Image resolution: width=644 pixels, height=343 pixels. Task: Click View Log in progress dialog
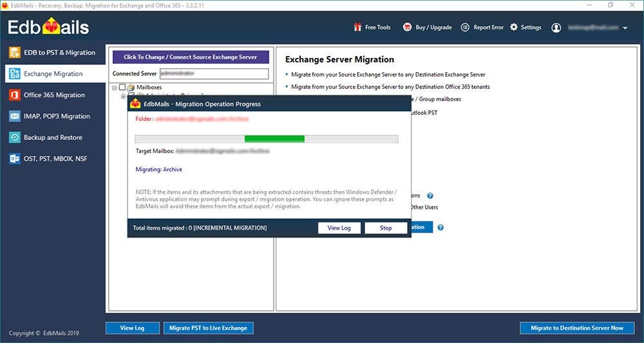tap(339, 228)
